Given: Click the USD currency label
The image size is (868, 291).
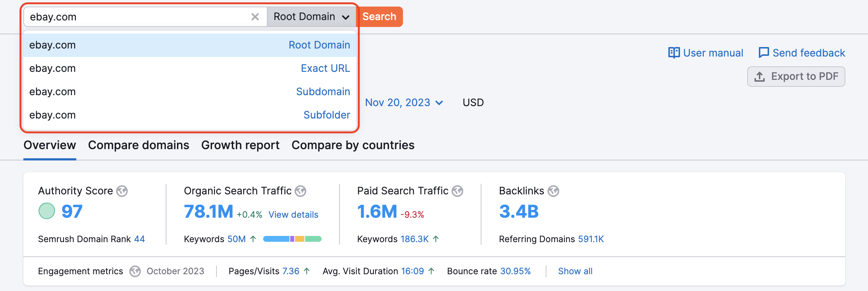Looking at the screenshot, I should (x=473, y=102).
